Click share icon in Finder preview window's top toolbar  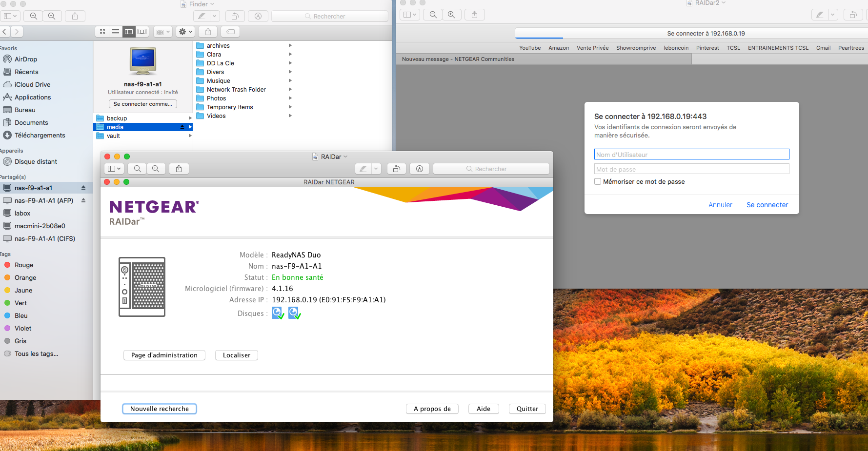click(x=75, y=16)
